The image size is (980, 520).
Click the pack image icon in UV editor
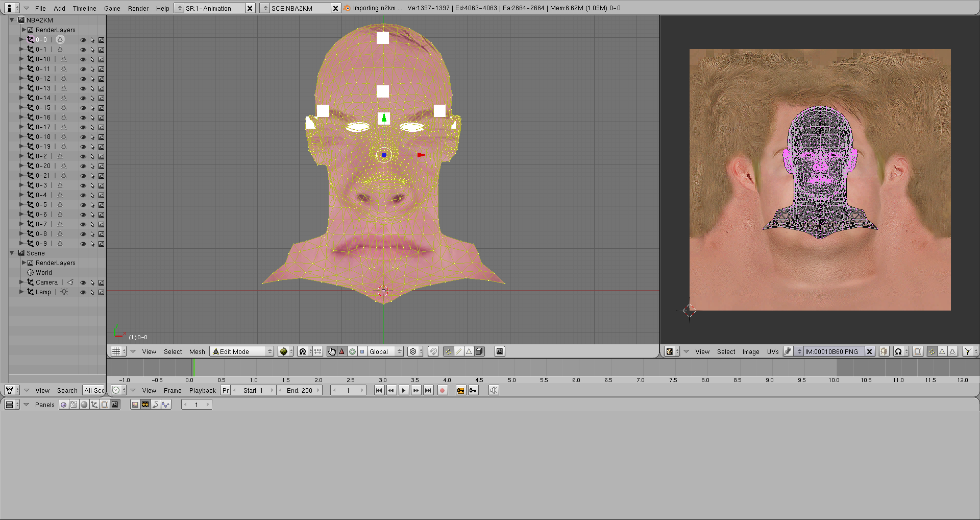pyautogui.click(x=884, y=351)
